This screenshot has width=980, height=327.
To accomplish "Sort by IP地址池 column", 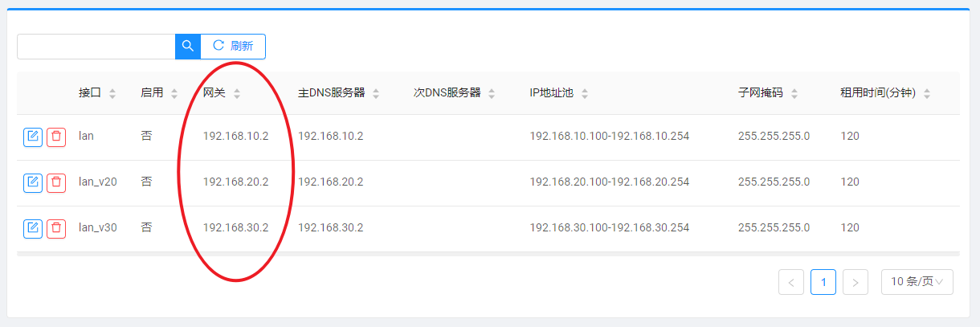I will (585, 94).
